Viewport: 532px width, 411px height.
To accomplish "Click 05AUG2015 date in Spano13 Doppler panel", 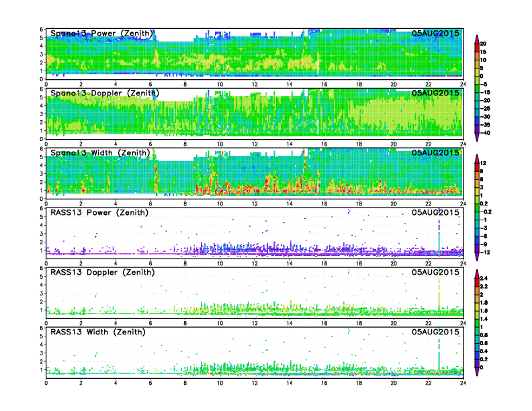I will pos(435,93).
